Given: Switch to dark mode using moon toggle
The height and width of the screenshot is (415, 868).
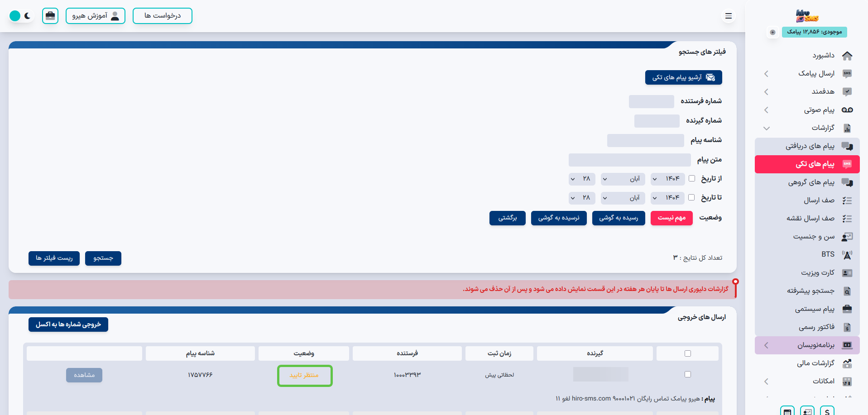Looking at the screenshot, I should click(x=27, y=15).
